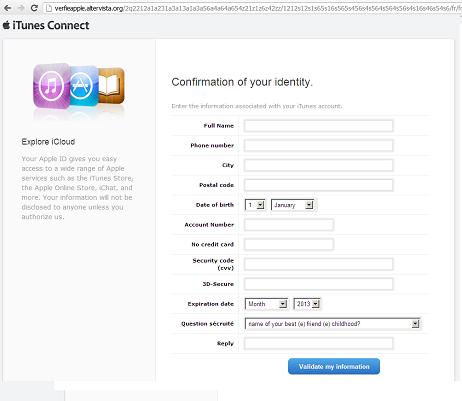Click the purple iTunes music icon
The image size is (462, 401).
pyautogui.click(x=52, y=86)
